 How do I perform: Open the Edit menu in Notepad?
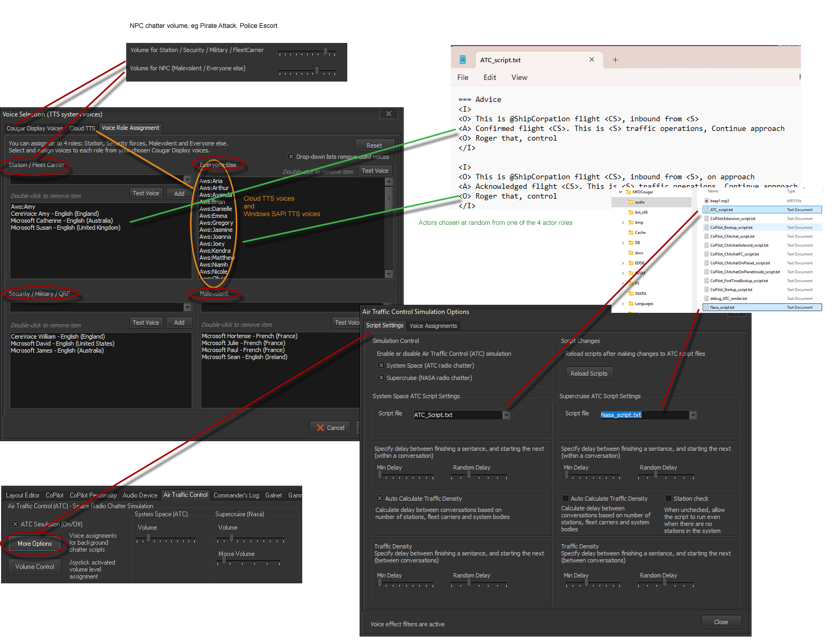click(x=490, y=77)
